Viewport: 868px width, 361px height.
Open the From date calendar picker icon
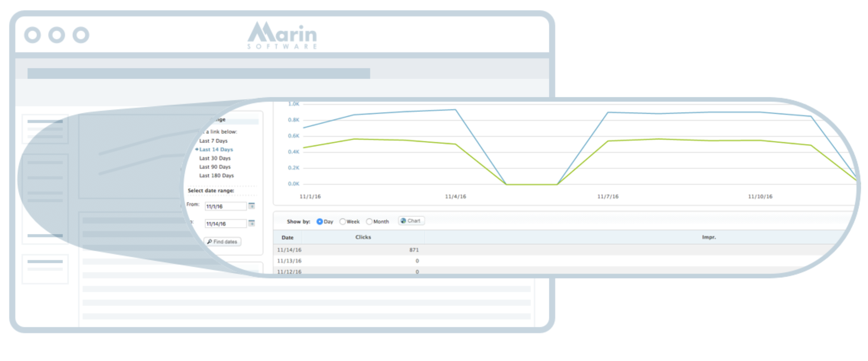pos(252,206)
